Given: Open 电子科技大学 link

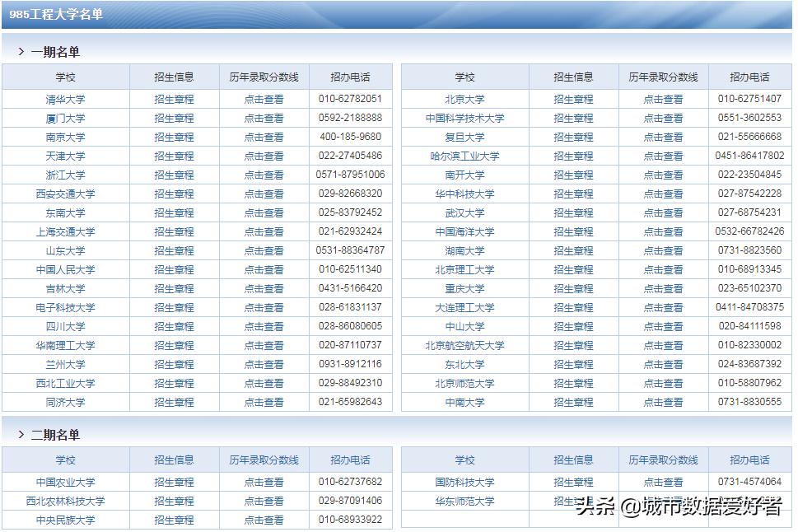Looking at the screenshot, I should (66, 307).
